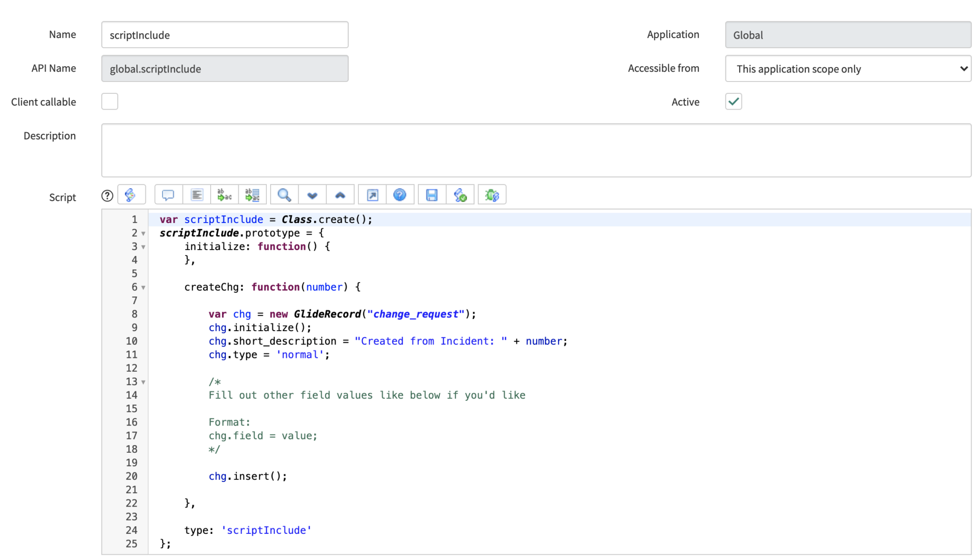Uncheck the Active checkbox

coord(733,101)
